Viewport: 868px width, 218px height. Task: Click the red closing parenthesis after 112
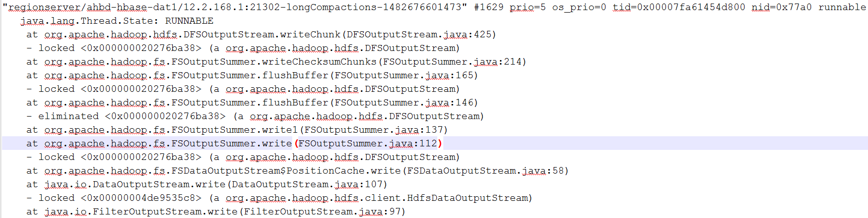[x=440, y=143]
